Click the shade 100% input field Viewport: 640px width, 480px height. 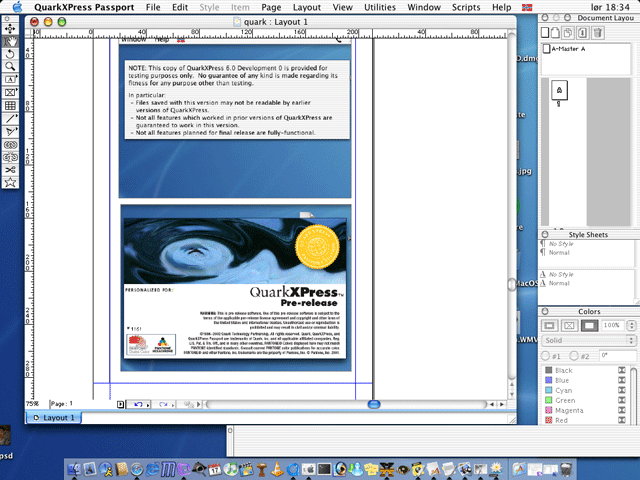pos(612,325)
